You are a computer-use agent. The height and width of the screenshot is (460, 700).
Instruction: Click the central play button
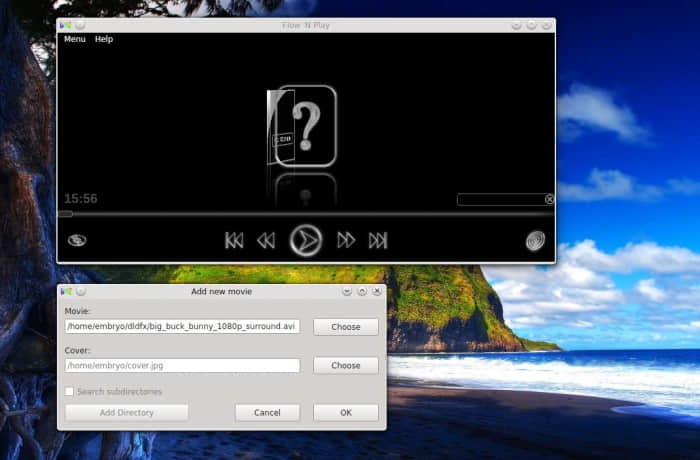click(306, 241)
